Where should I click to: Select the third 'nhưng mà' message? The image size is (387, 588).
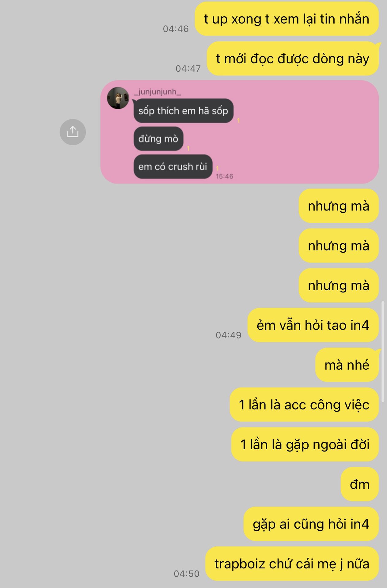click(x=339, y=285)
